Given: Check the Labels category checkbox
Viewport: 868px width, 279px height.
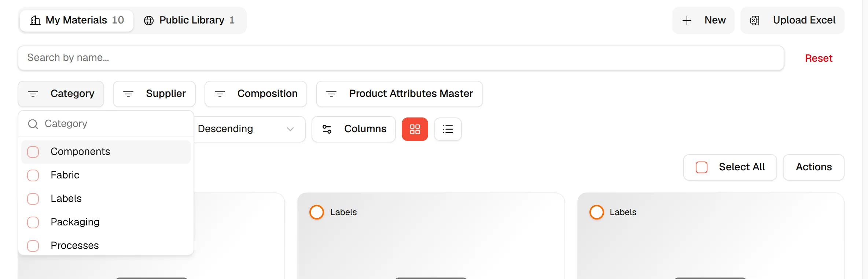Looking at the screenshot, I should tap(33, 199).
